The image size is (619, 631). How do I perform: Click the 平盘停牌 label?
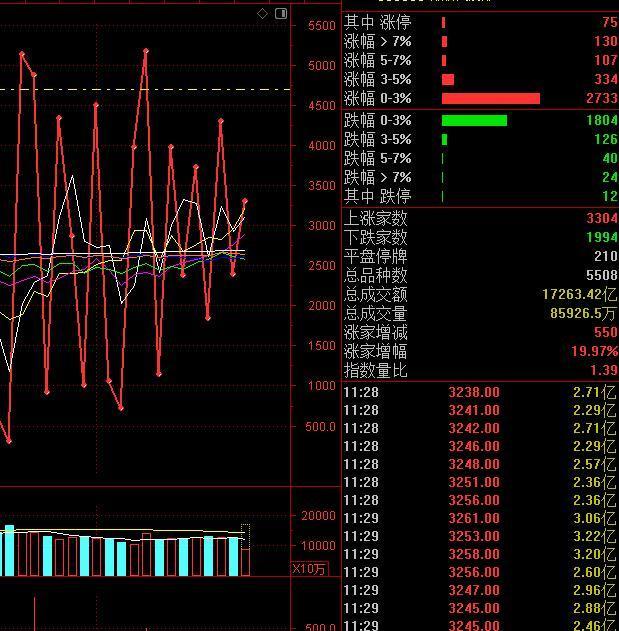376,256
